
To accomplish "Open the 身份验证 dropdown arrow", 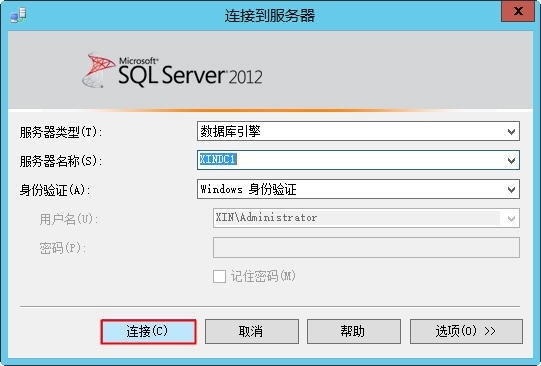I will pos(511,189).
